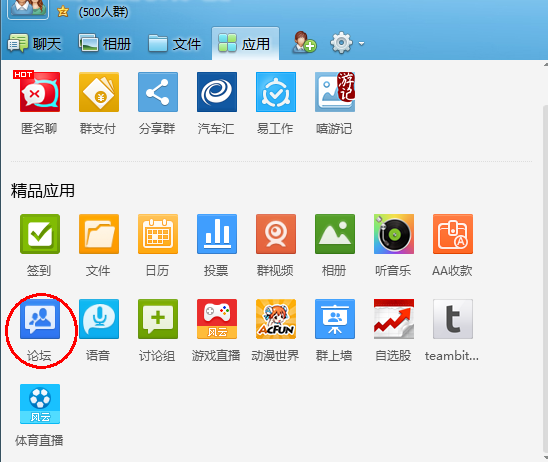Viewport: 548px width, 462px height.
Task: Open the 动漫世界 AcFun app
Action: [276, 319]
